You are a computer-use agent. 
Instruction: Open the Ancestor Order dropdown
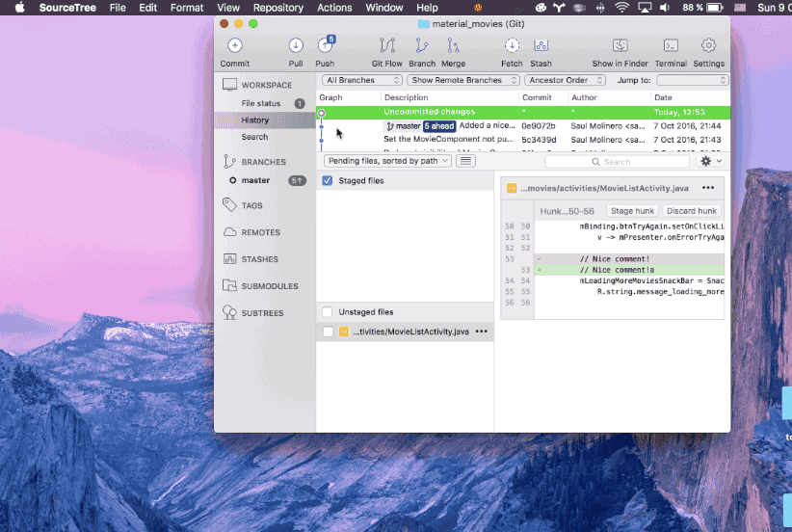click(565, 80)
